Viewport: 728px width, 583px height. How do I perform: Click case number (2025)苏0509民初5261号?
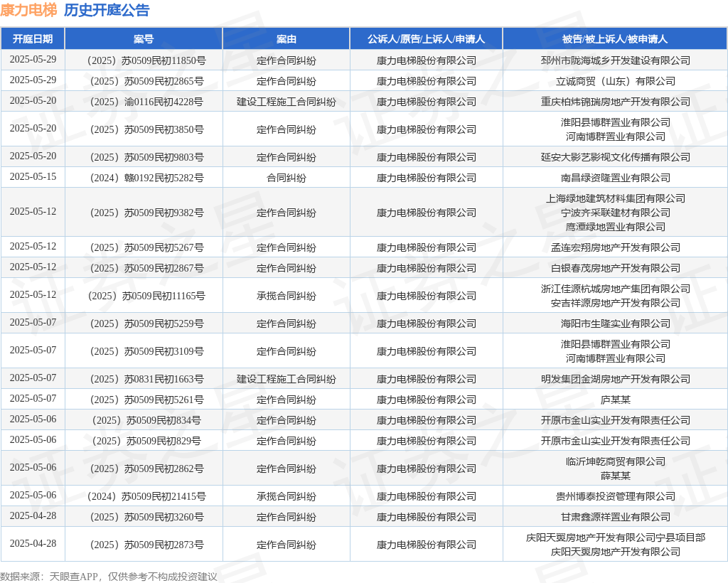(146, 400)
